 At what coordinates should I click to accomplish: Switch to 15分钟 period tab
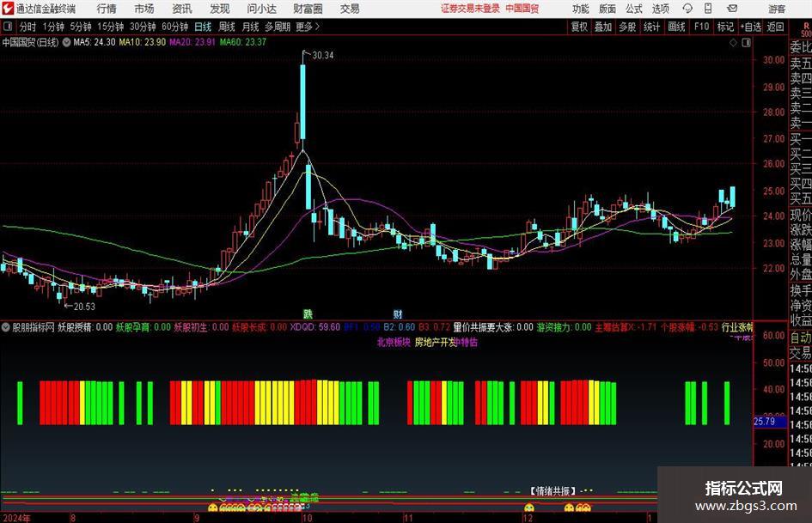point(111,27)
